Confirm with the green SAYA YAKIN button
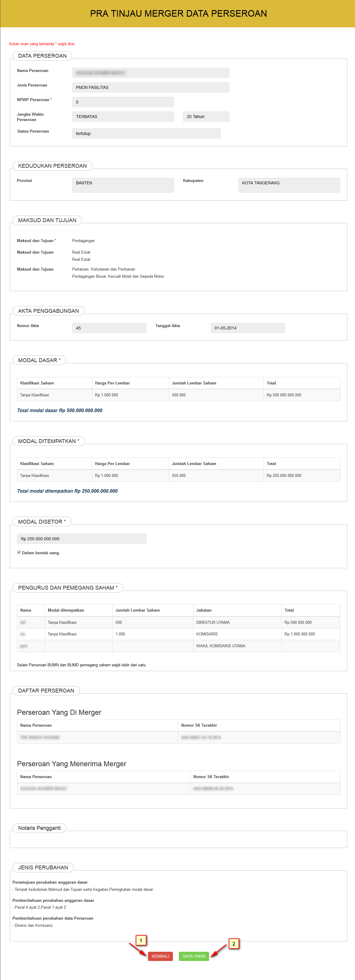The height and width of the screenshot is (980, 355). click(193, 956)
